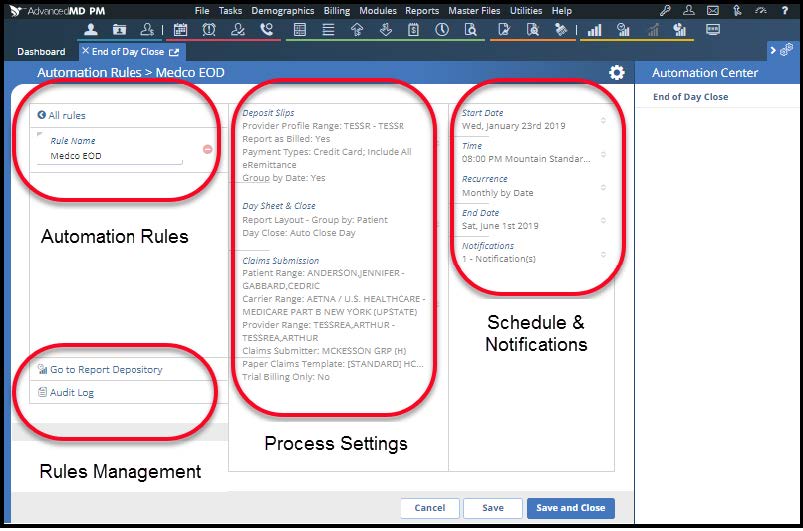Click the Save button
Screen dimensions: 803x531
pos(493,507)
